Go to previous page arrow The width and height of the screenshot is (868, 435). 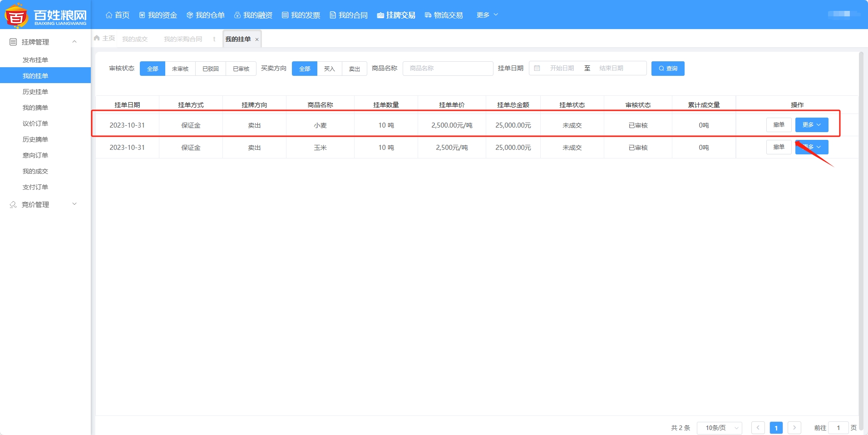[758, 428]
